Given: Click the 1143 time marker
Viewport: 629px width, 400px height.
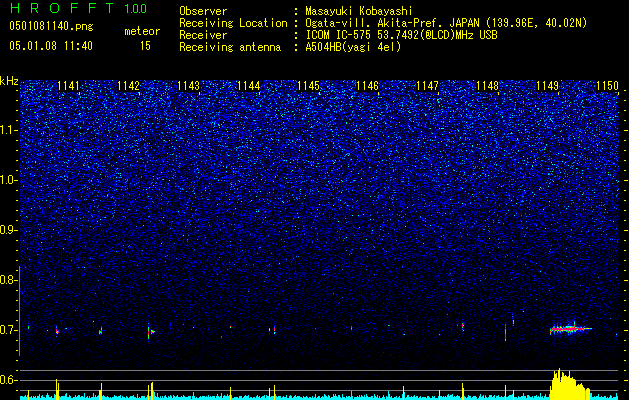Looking at the screenshot, I should click(x=188, y=86).
